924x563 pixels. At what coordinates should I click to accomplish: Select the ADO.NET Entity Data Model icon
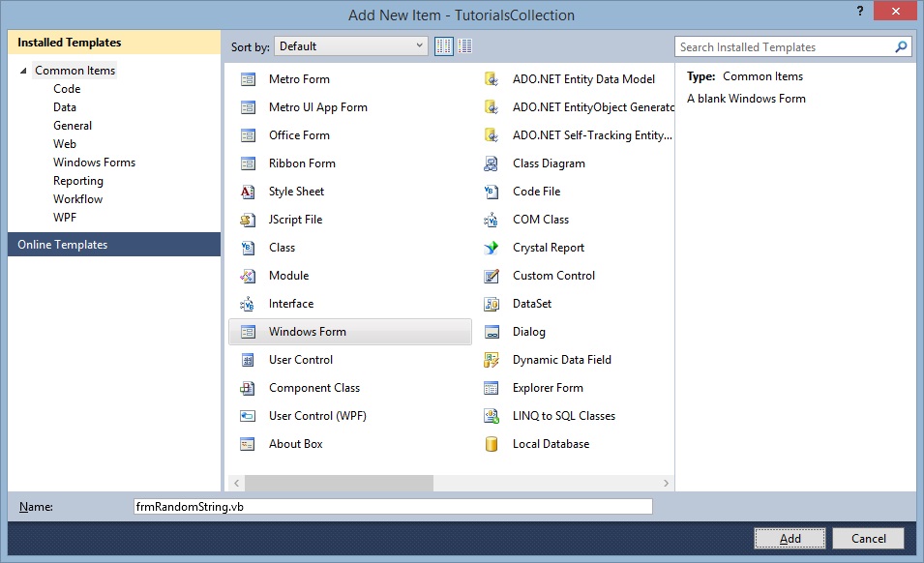[492, 79]
